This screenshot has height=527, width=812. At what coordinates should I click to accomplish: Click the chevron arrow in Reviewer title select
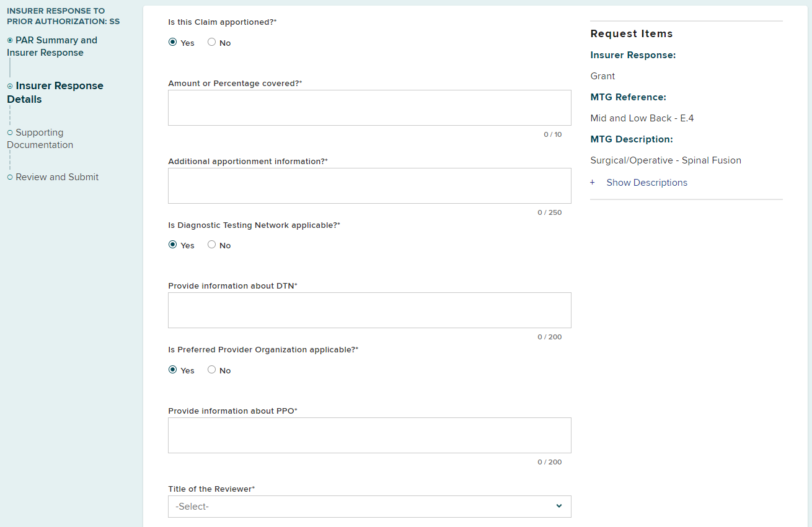click(558, 507)
